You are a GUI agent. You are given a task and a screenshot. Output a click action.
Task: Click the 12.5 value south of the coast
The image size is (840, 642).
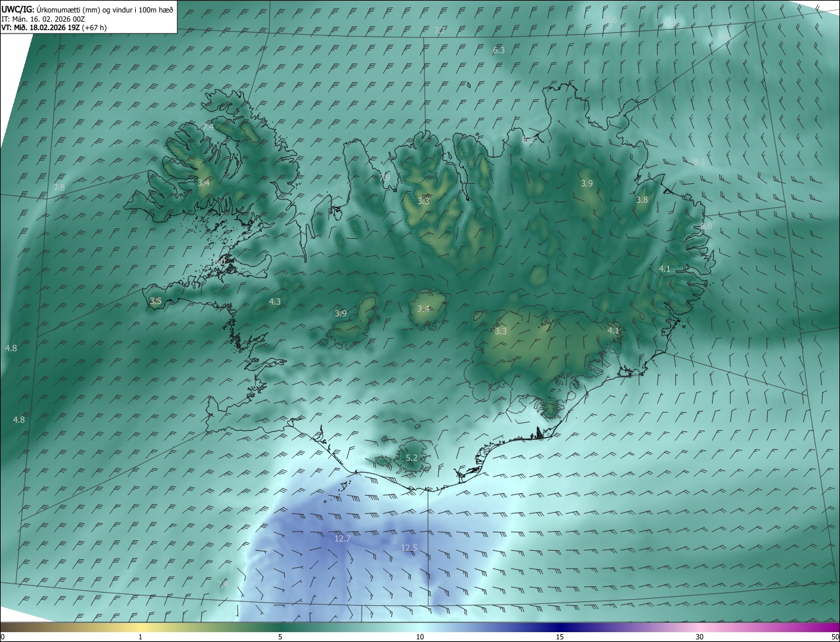coord(409,547)
